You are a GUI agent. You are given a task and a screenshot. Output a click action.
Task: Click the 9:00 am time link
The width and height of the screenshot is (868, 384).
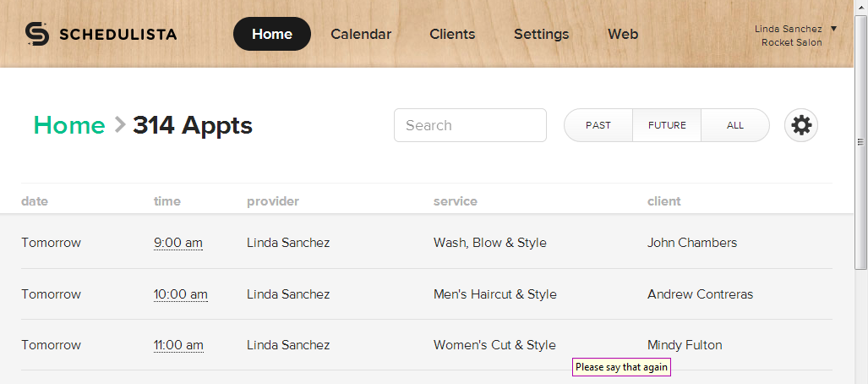[178, 243]
